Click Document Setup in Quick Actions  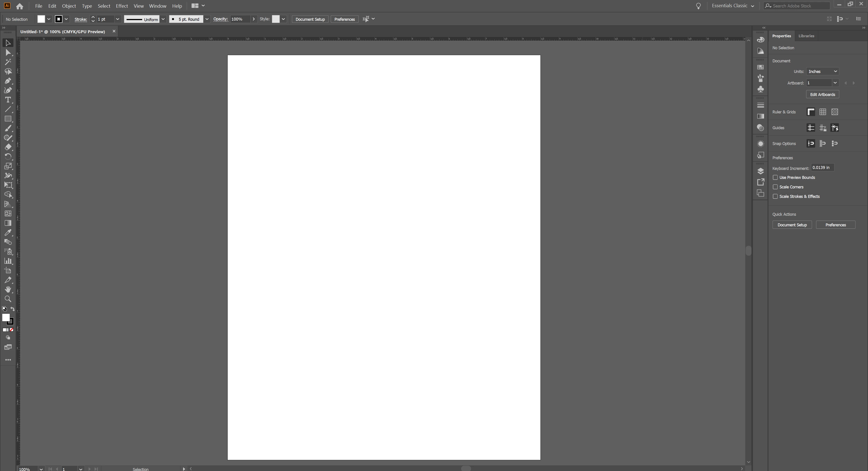point(792,225)
